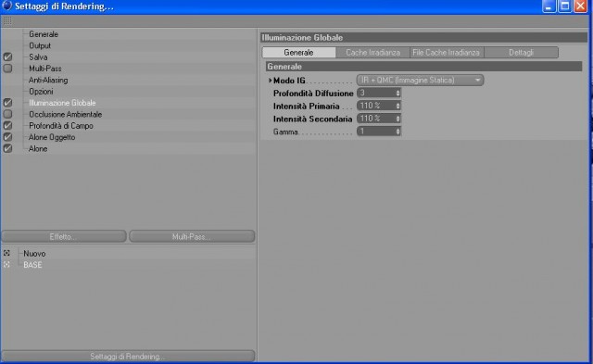Screen dimensions: 593x364
Task: Click the Multi-Pass... button
Action: click(192, 236)
